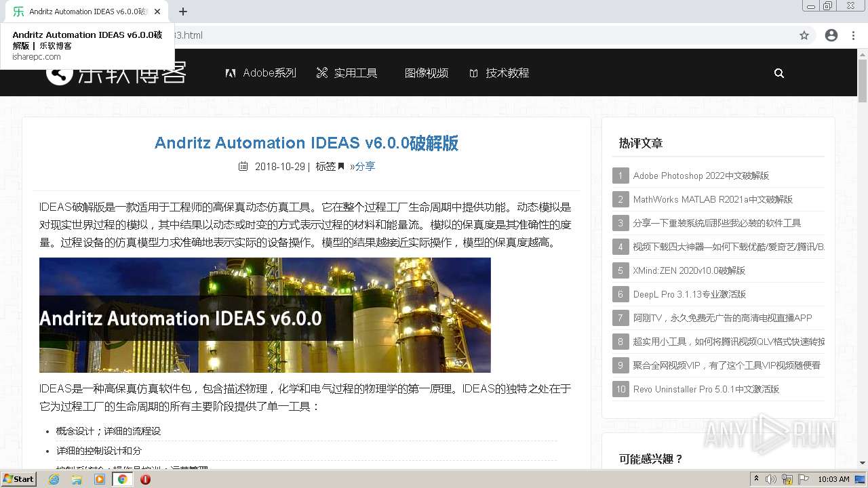The image size is (868, 488).
Task: Bookmark this page with the star icon
Action: click(804, 35)
